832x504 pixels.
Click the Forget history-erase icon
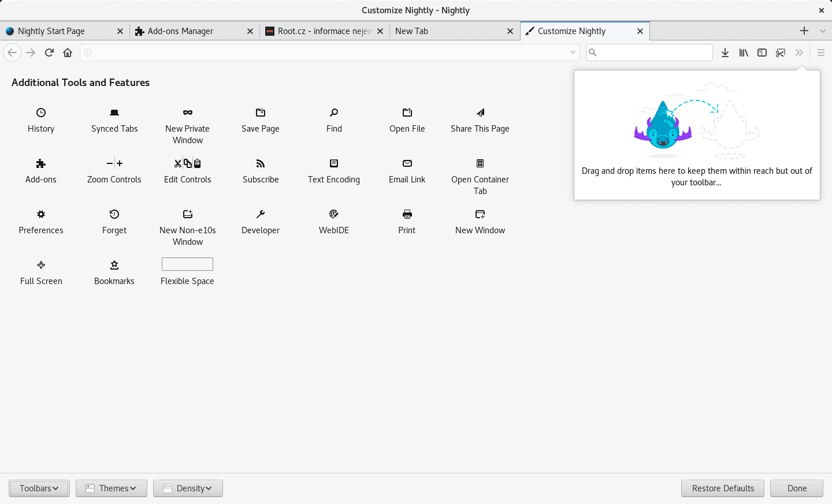[114, 214]
